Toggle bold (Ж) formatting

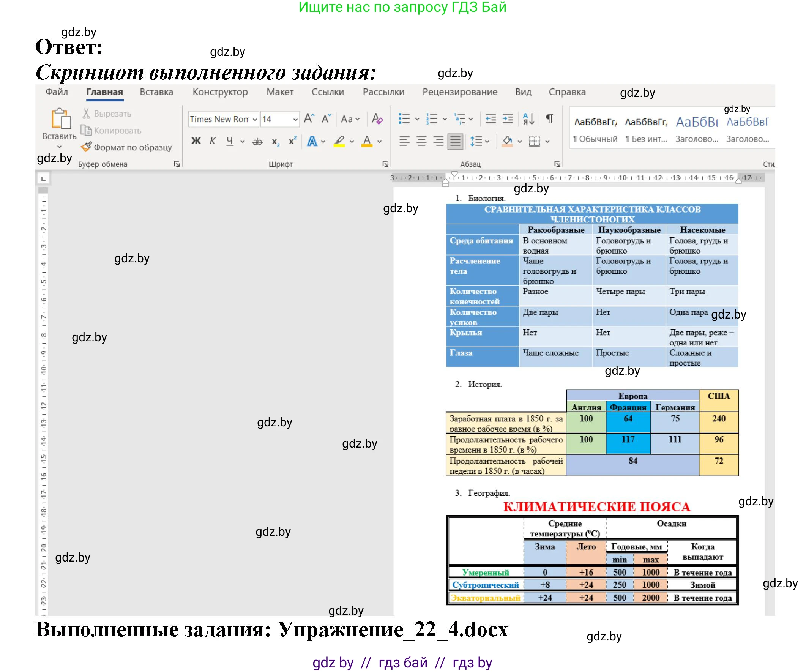coord(196,141)
